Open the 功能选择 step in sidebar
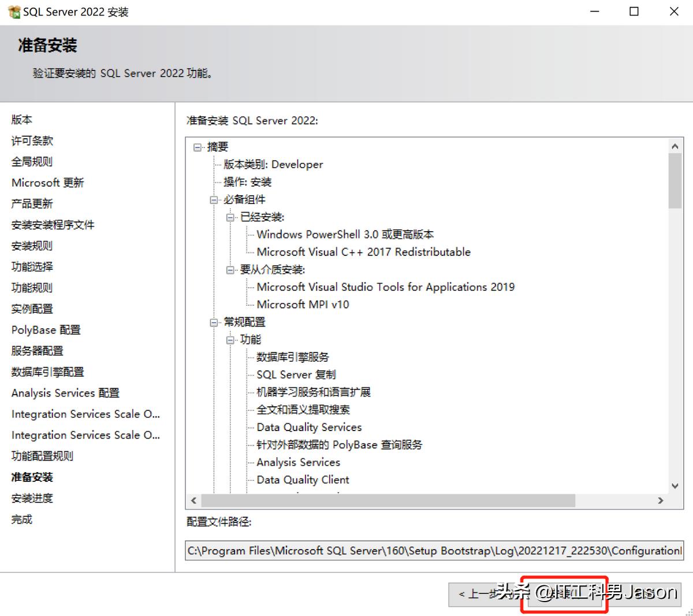Viewport: 693px width, 616px height. point(31,266)
